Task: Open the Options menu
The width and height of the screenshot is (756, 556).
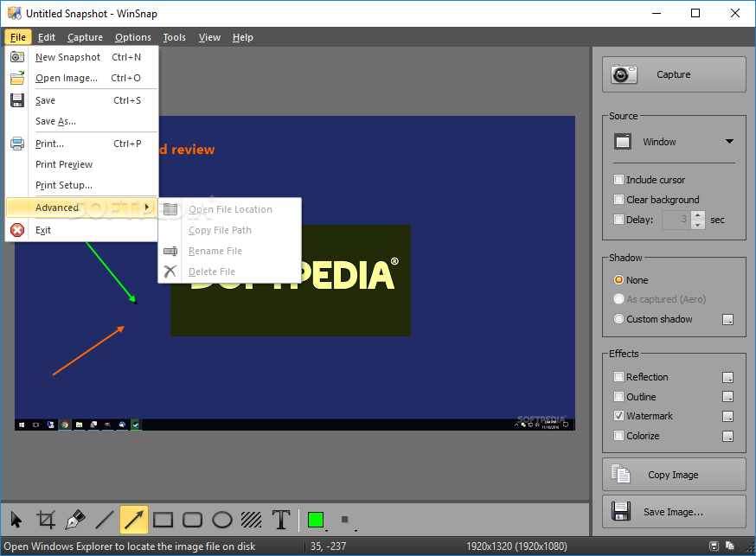Action: pyautogui.click(x=133, y=37)
